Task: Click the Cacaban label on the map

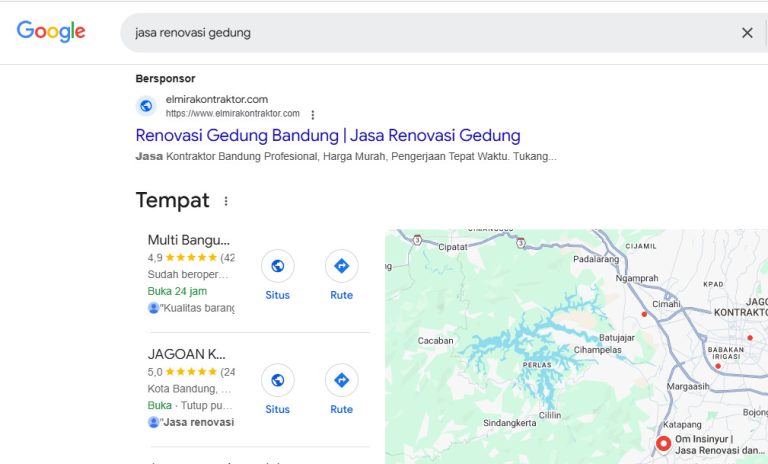Action: pyautogui.click(x=435, y=341)
